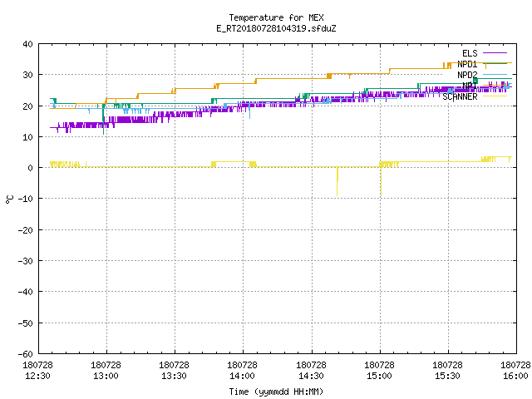This screenshot has width=532, height=399.
Task: Click the y-axis value 40
Action: pos(27,44)
